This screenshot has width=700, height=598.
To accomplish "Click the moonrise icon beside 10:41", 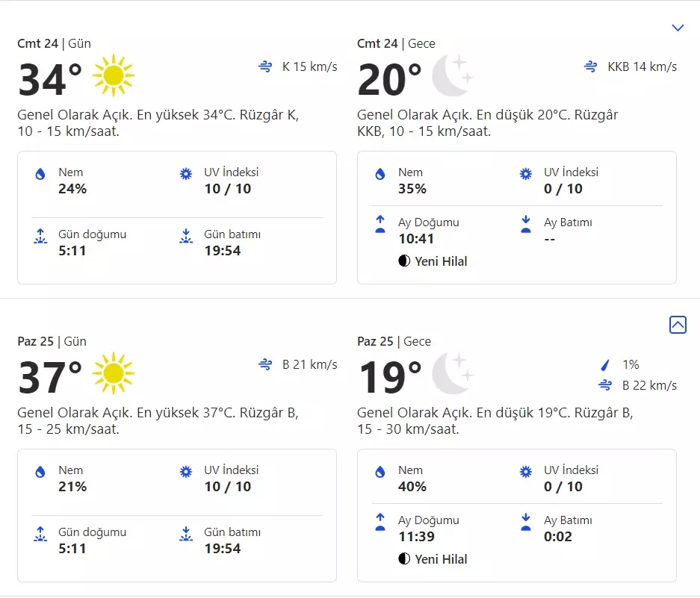I will [380, 224].
